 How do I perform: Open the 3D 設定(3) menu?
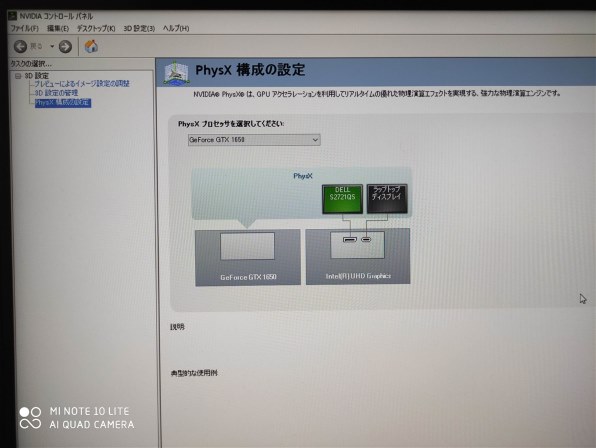tap(139, 28)
